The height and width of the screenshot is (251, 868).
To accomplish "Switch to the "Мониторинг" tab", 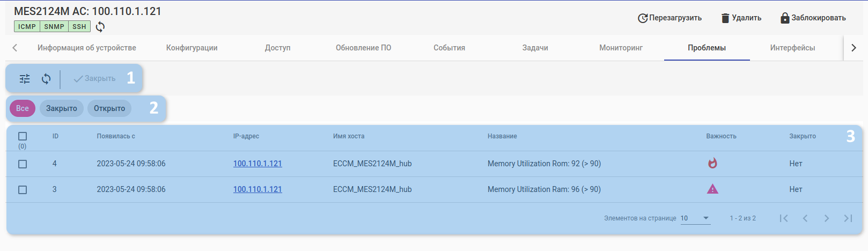I will coord(621,48).
